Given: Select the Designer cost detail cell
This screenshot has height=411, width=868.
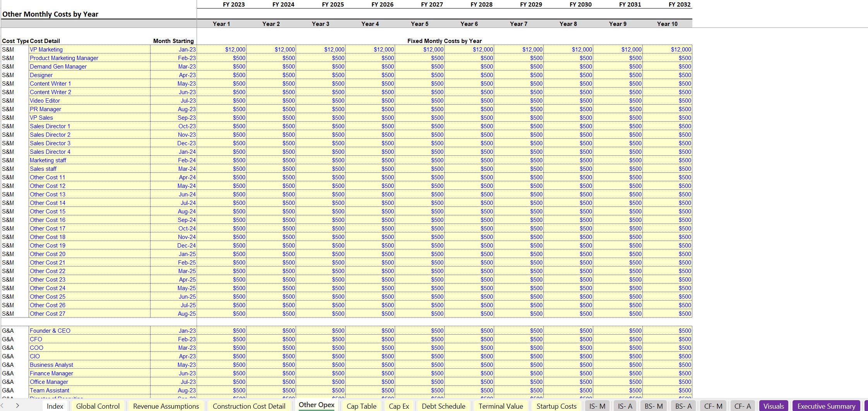Looking at the screenshot, I should point(89,75).
